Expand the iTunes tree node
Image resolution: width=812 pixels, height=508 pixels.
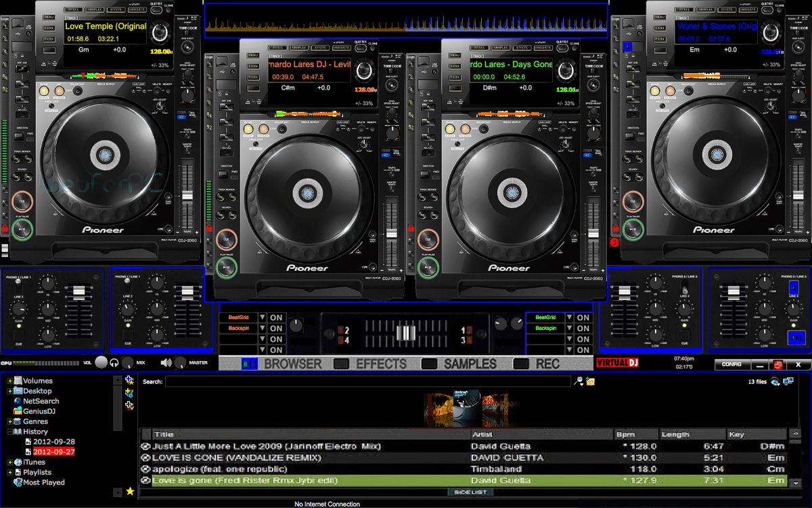pos(9,462)
